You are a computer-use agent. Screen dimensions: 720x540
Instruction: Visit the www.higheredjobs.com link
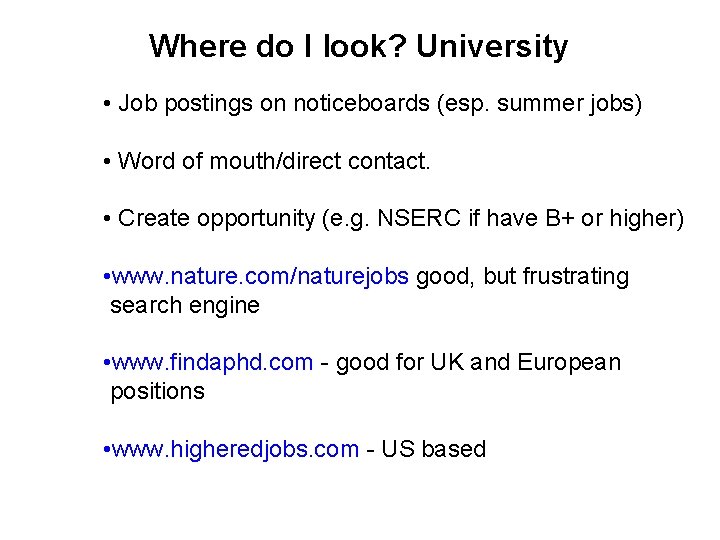click(x=235, y=449)
